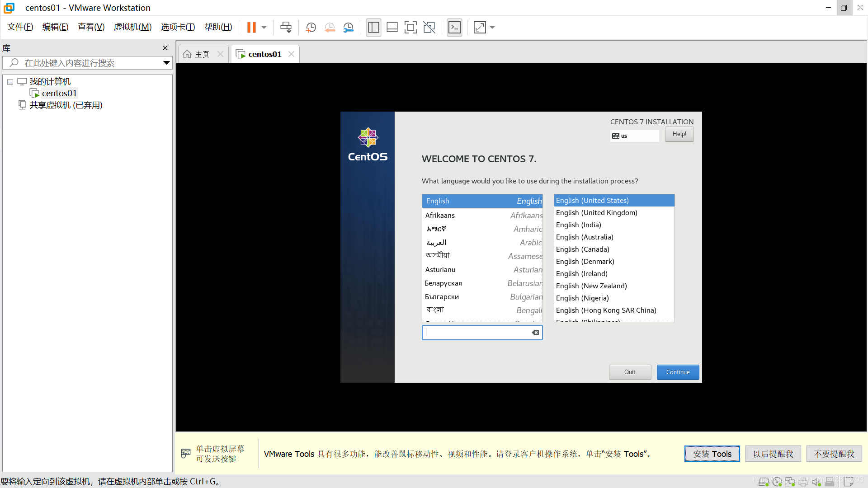Select English (Canada) locale
Viewport: 868px width, 488px height.
coord(614,249)
